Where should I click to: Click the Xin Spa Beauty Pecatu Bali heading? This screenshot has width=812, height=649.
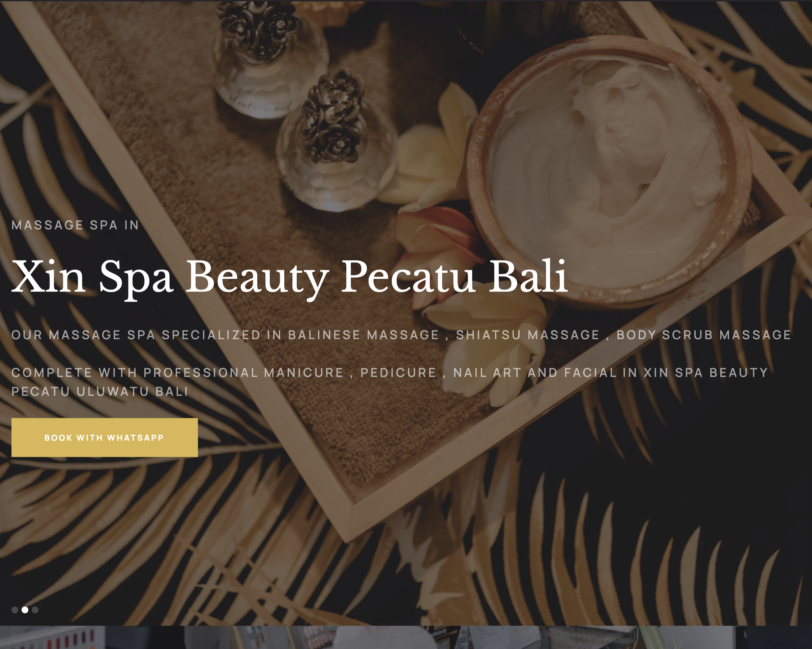(x=289, y=278)
